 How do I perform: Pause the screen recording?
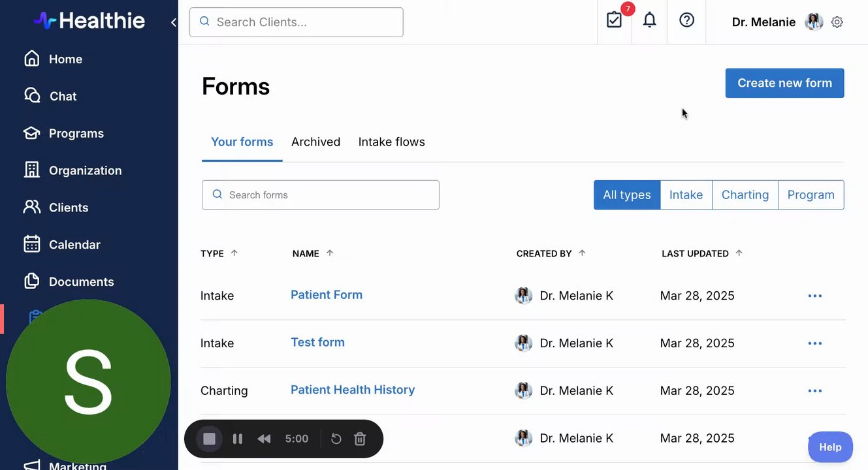(238, 439)
